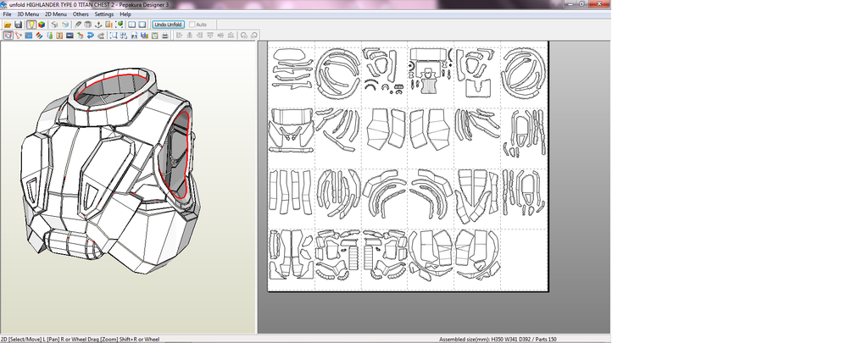The height and width of the screenshot is (343, 868).
Task: Click the Open file folder icon
Action: 8,25
